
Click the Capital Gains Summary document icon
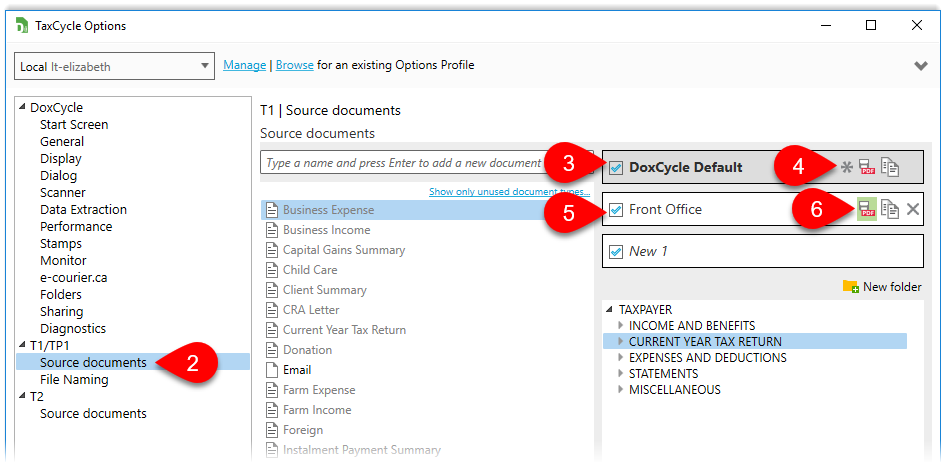point(271,250)
